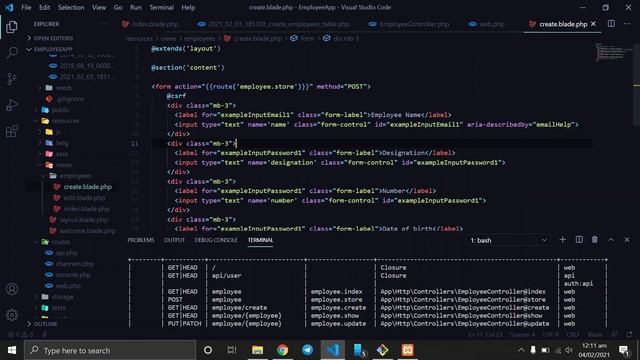This screenshot has height=360, width=640.
Task: Open the Manage gear icon
Action: [x=12, y=315]
